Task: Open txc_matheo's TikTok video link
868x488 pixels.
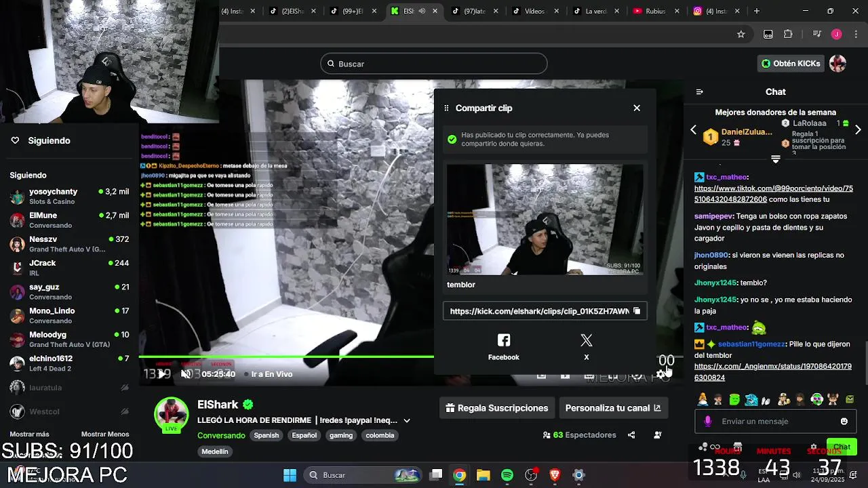Action: pyautogui.click(x=774, y=194)
